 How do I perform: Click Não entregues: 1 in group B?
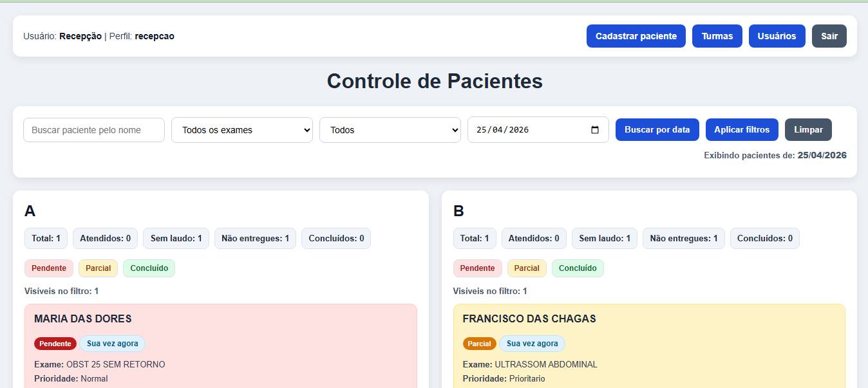click(x=684, y=238)
